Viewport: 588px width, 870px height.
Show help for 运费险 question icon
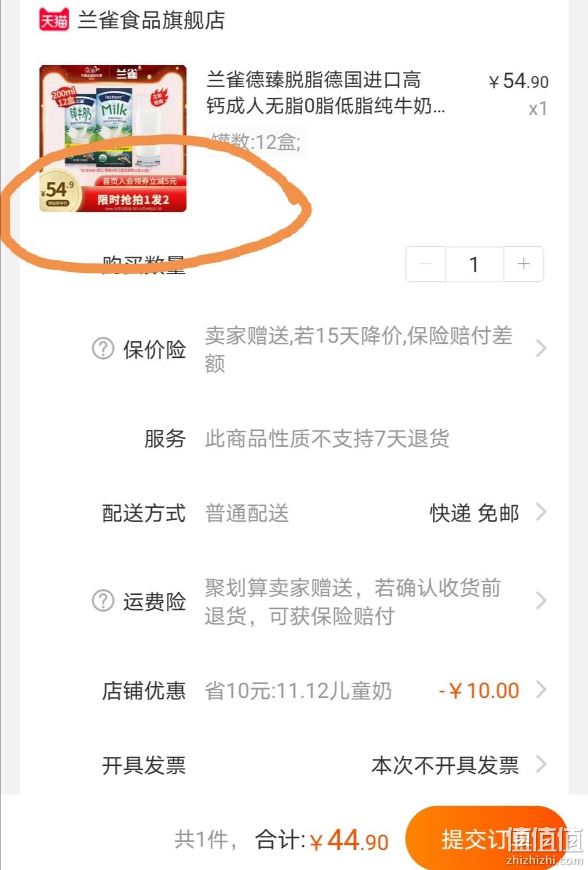(103, 601)
